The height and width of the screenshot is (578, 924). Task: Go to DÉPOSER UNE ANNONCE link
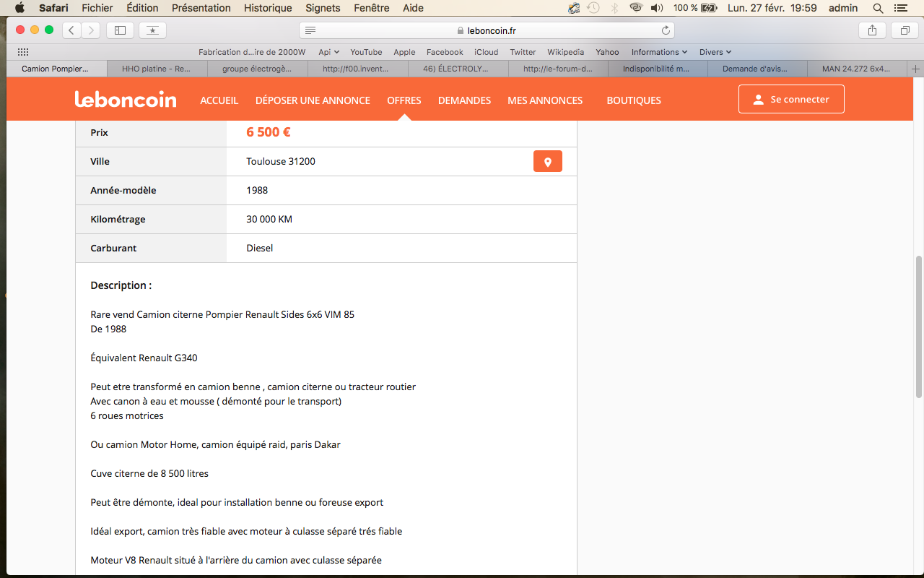tap(313, 100)
